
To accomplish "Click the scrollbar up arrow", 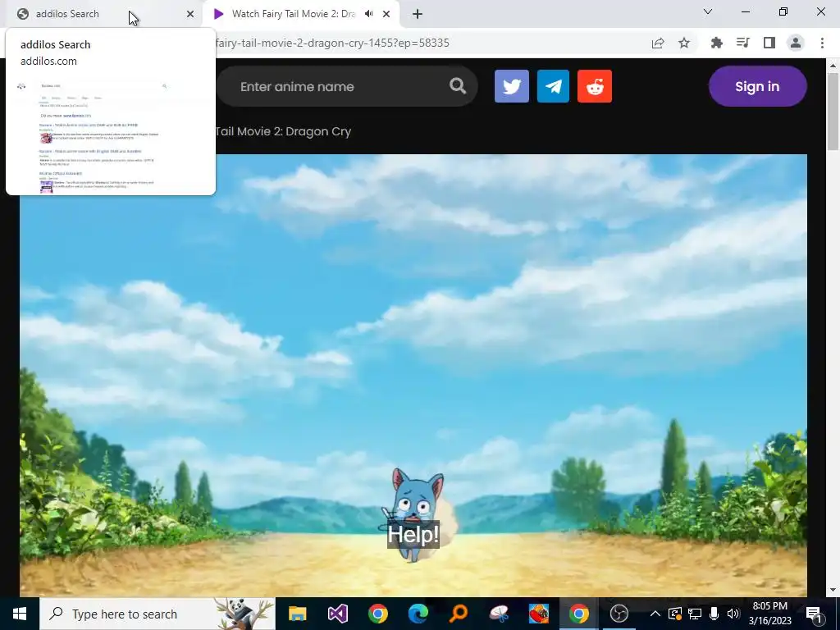I will point(833,66).
